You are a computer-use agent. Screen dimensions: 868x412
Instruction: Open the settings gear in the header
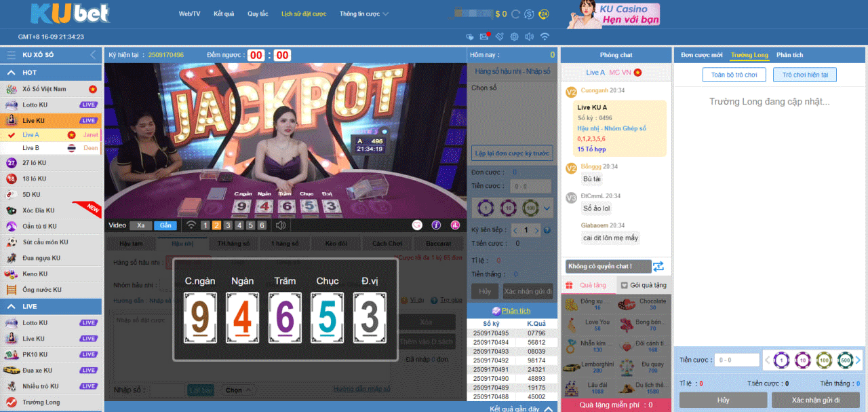click(514, 37)
